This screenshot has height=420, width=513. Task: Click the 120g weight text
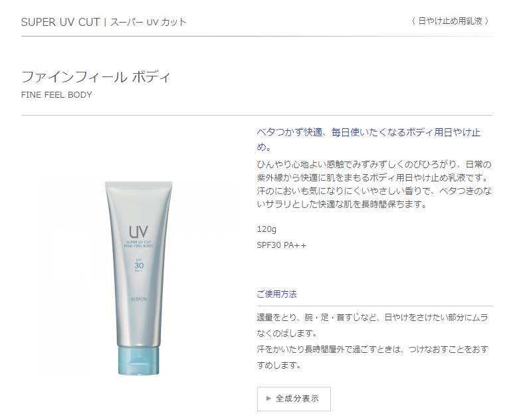click(x=266, y=229)
